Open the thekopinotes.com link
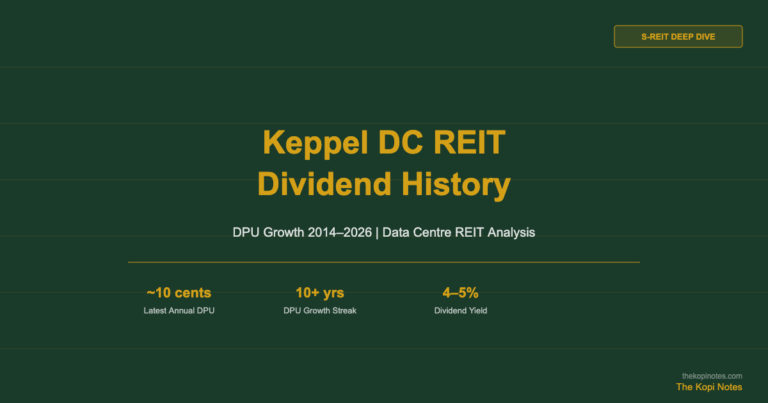The image size is (768, 403). [712, 376]
